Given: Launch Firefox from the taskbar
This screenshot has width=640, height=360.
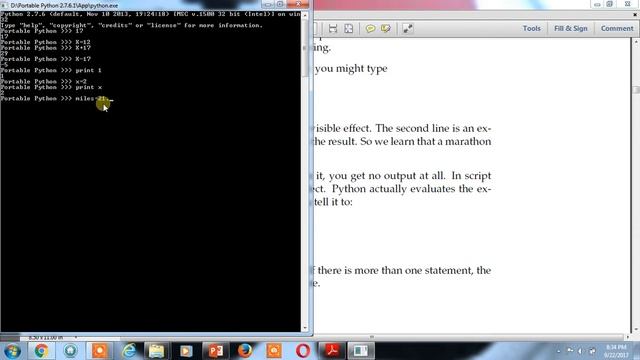Looking at the screenshot, I should coord(244,351).
